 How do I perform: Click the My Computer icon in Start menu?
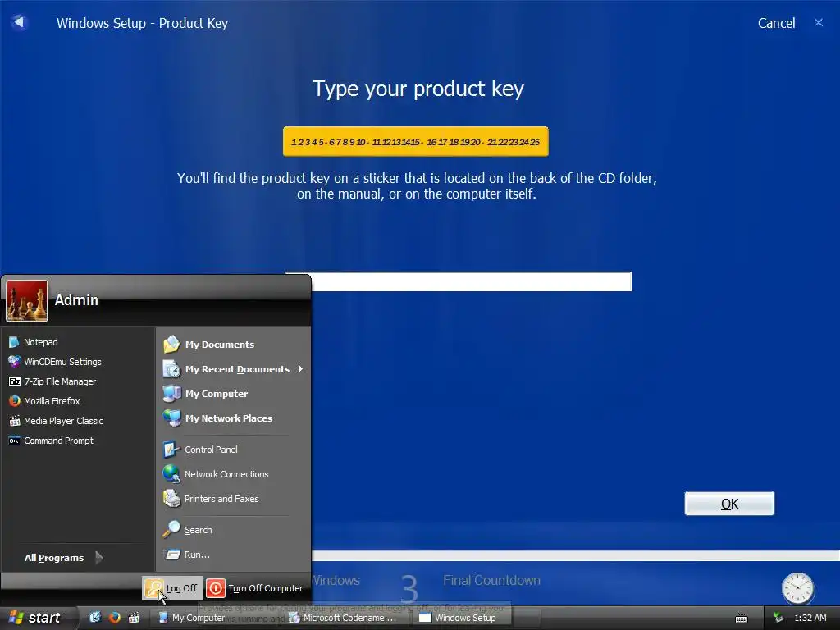pos(171,393)
